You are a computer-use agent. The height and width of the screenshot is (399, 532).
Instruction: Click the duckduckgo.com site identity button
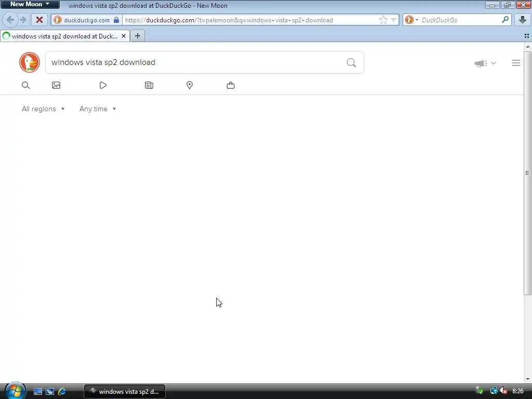coord(87,20)
